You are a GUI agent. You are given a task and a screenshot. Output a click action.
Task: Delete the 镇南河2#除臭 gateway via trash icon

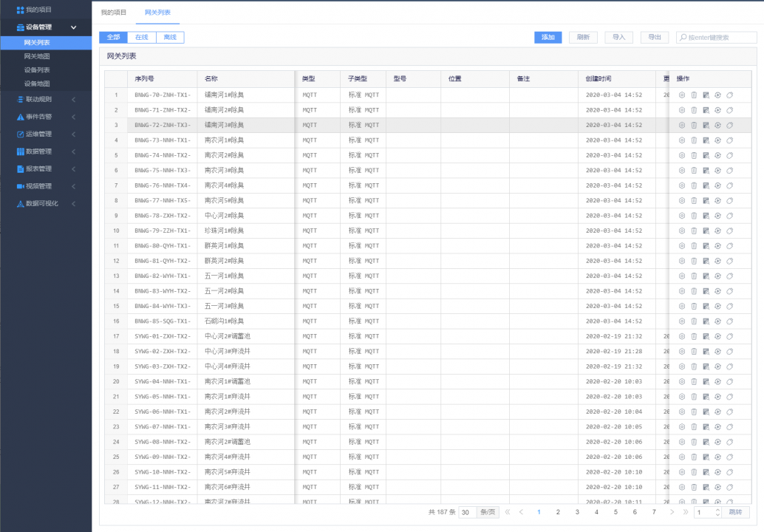694,110
